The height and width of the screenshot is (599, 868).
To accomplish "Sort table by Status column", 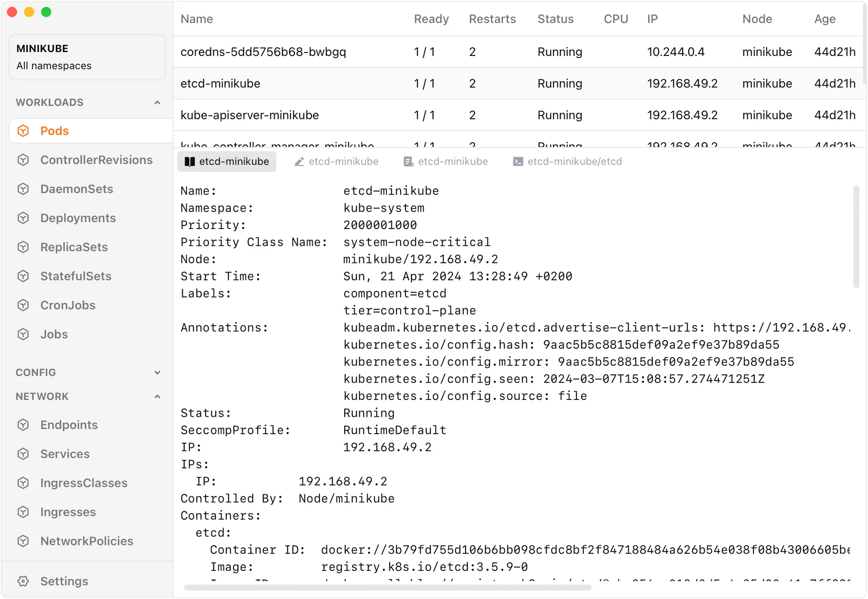I will [x=556, y=19].
